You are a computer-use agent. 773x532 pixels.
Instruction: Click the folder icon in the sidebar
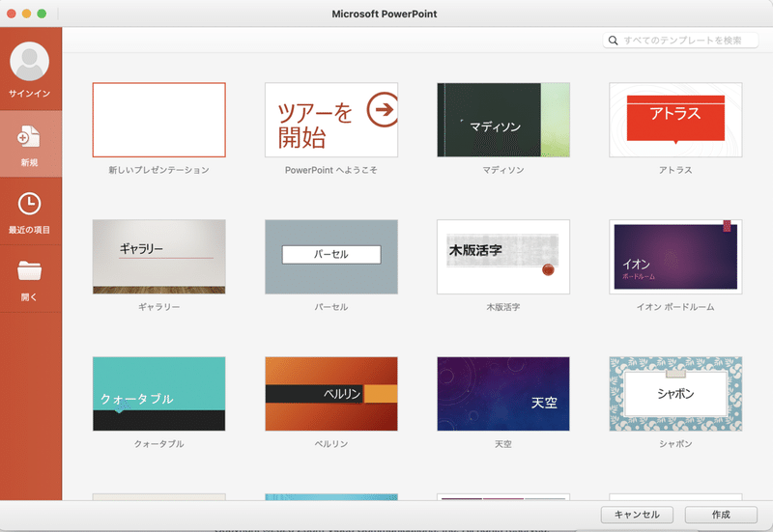pos(30,270)
